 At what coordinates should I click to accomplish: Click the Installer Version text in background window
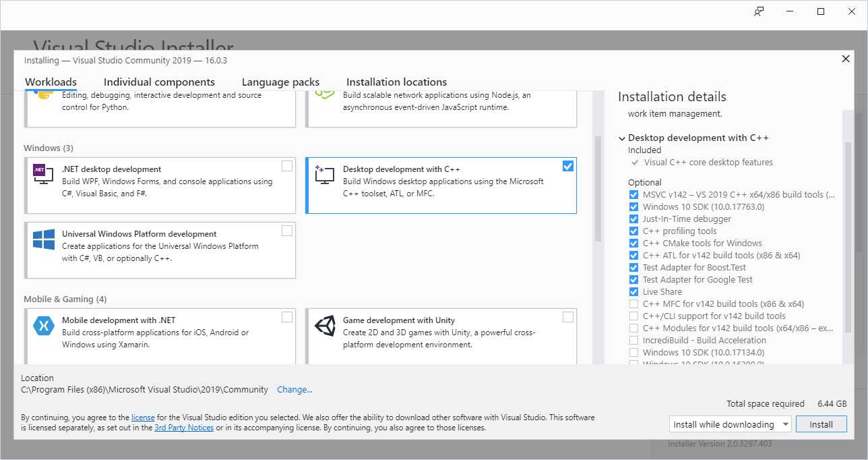720,444
